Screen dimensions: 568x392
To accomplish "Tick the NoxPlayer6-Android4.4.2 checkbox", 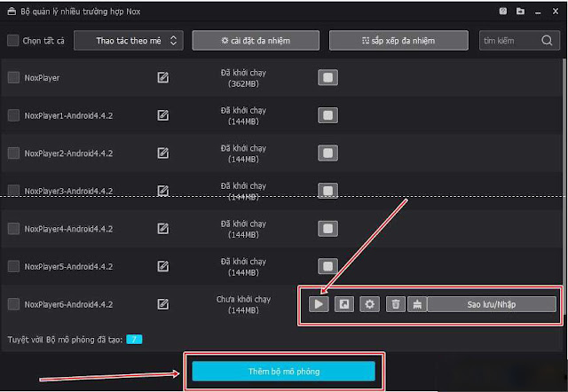I will click(x=14, y=304).
